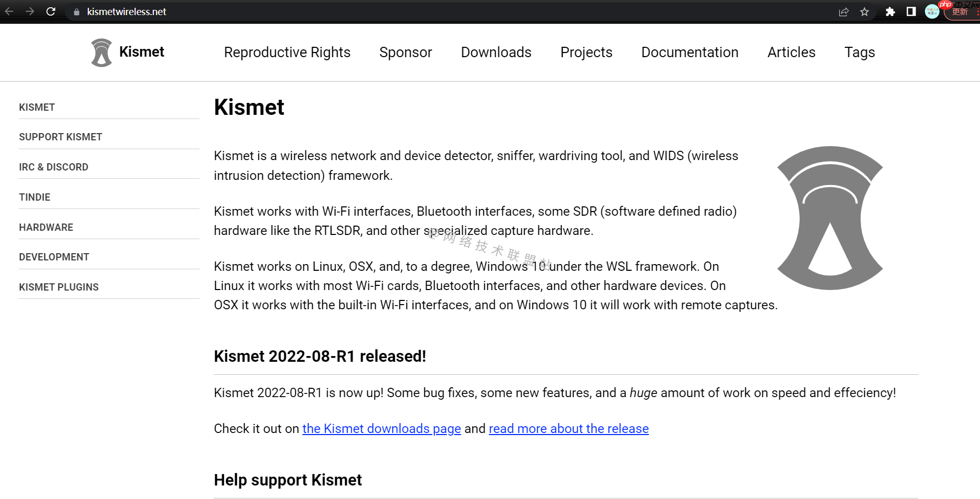This screenshot has width=980, height=499.
Task: Click the site lock icon in address bar
Action: (77, 12)
